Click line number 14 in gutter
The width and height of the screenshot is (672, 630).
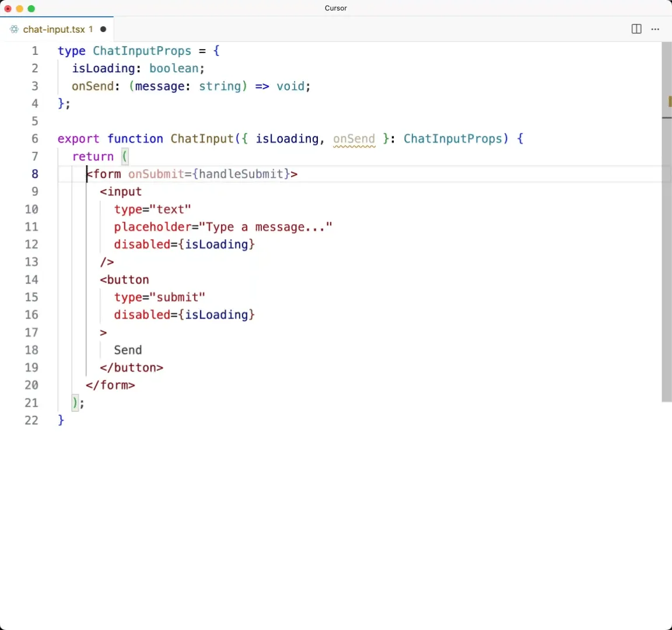pos(32,280)
